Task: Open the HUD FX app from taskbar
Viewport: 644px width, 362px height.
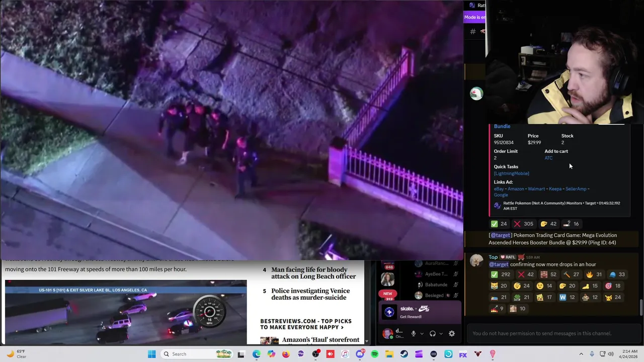Action: coord(463,354)
